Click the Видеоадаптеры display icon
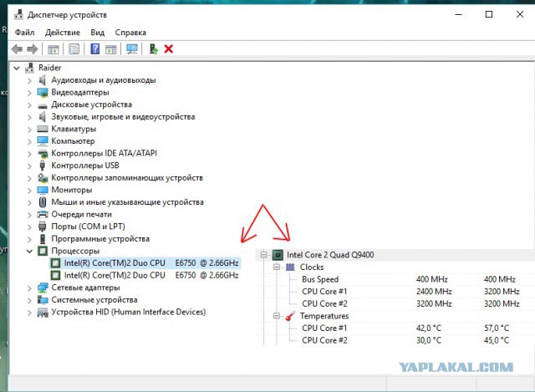The image size is (535, 392). tap(43, 93)
